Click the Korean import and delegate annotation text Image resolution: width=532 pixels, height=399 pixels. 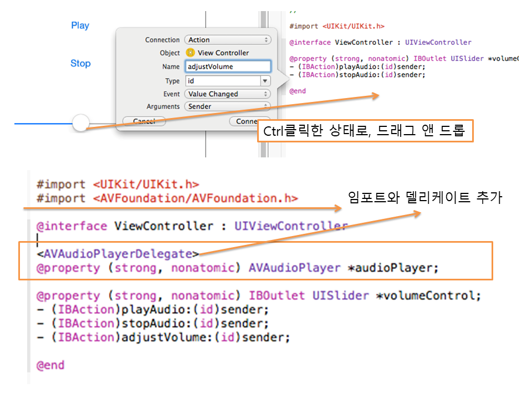424,198
